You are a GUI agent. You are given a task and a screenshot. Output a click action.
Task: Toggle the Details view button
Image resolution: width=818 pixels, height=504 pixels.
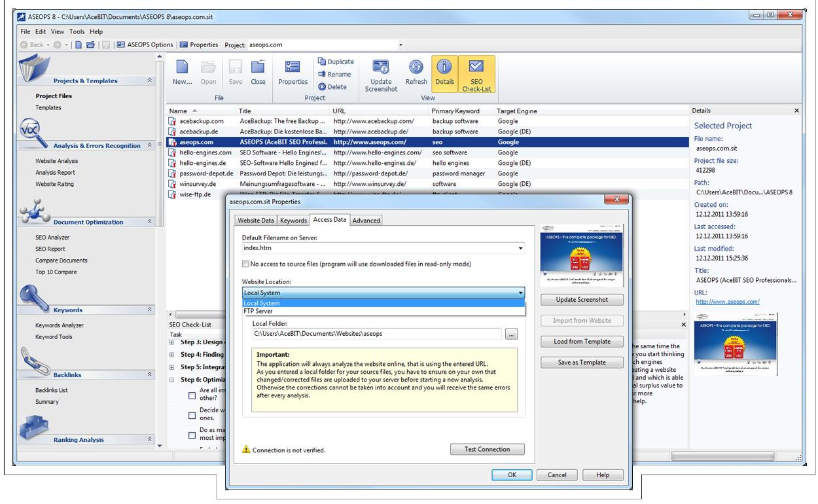coord(445,73)
